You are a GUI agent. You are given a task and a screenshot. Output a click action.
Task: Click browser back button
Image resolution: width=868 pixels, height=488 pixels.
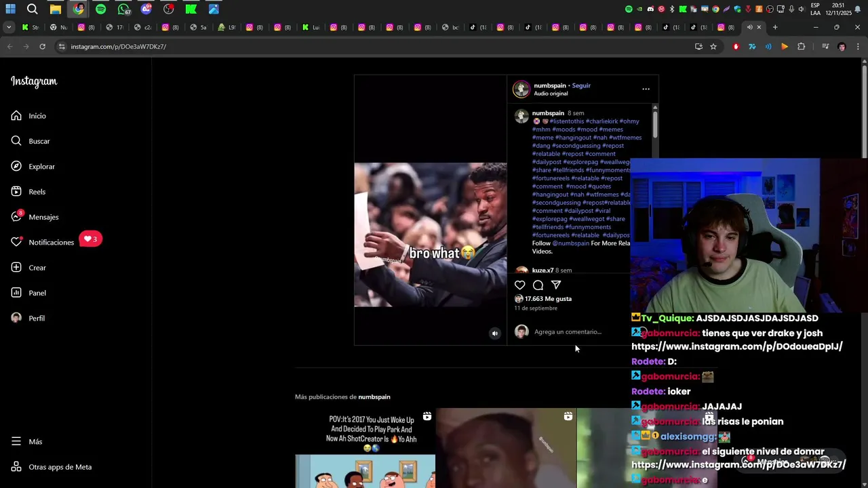point(9,47)
